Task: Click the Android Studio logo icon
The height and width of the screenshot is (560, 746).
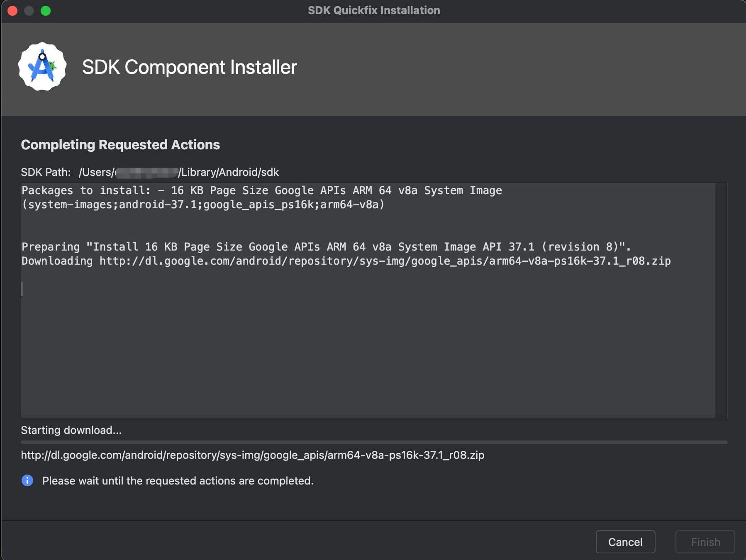Action: click(x=42, y=66)
